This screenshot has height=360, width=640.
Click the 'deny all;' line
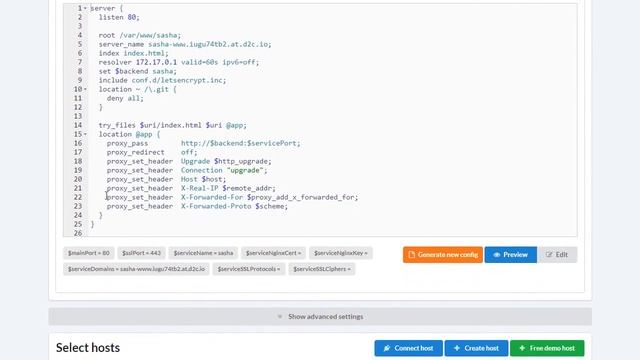click(125, 98)
